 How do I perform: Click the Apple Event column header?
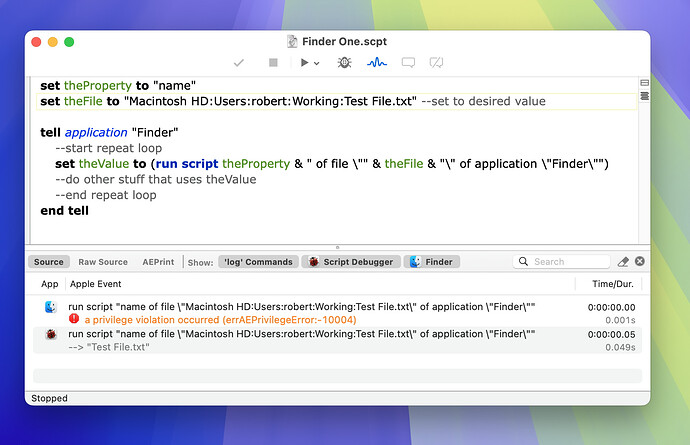(x=95, y=284)
